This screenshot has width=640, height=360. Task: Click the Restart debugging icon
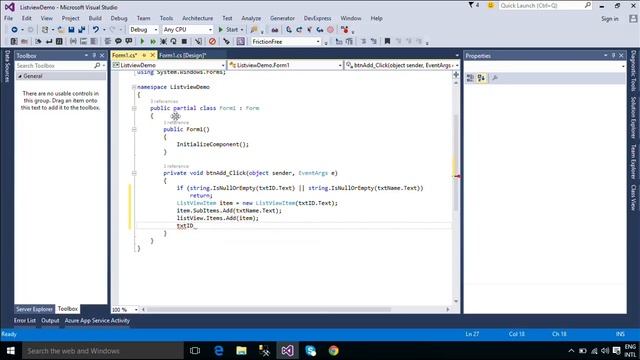coord(173,41)
